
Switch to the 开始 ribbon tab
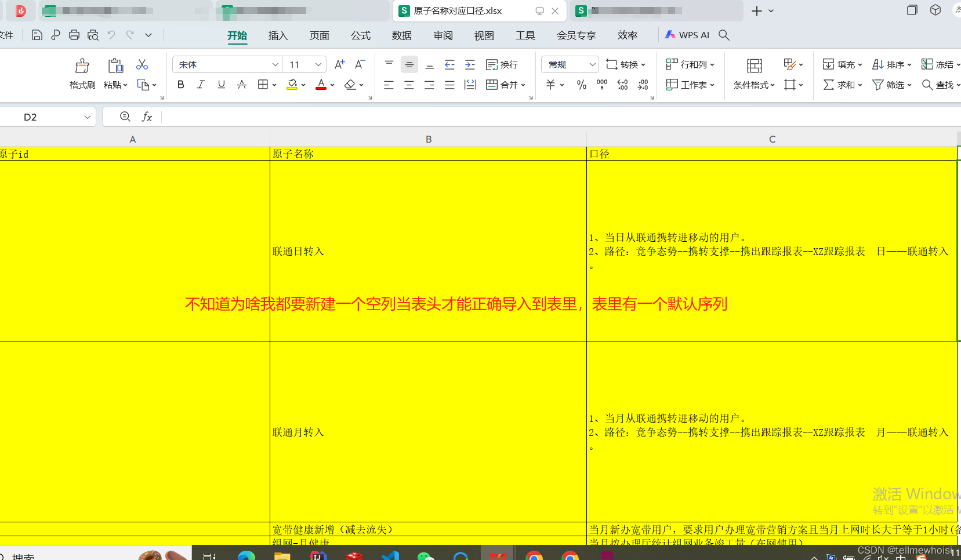(237, 35)
